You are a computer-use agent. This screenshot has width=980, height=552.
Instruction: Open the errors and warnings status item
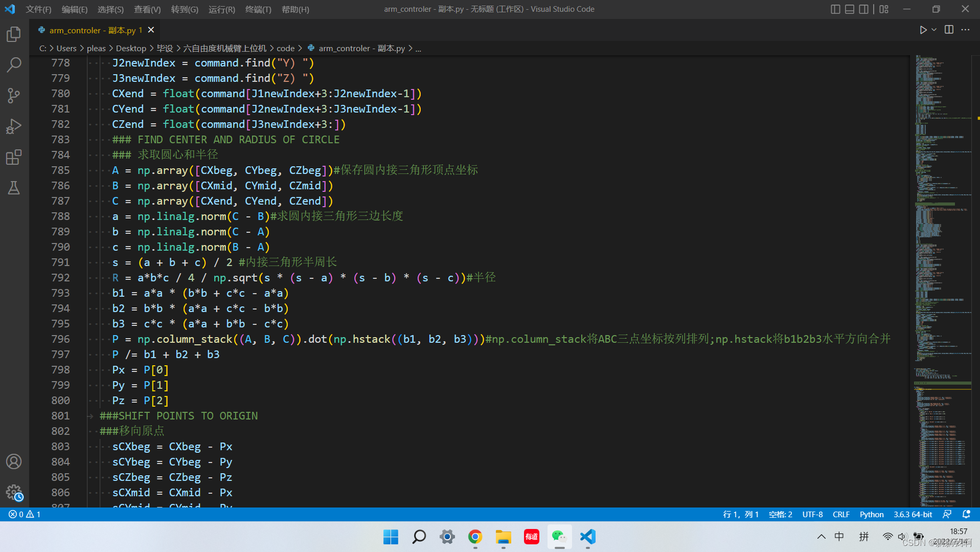25,514
